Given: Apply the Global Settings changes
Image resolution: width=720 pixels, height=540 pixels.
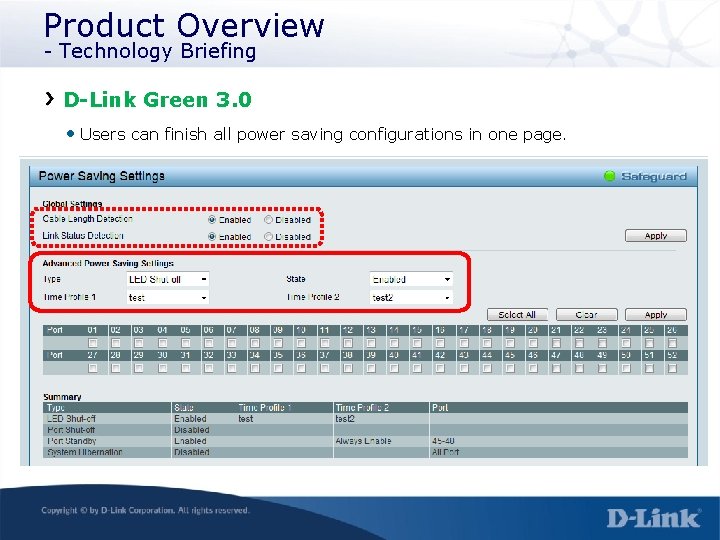Looking at the screenshot, I should (x=656, y=236).
